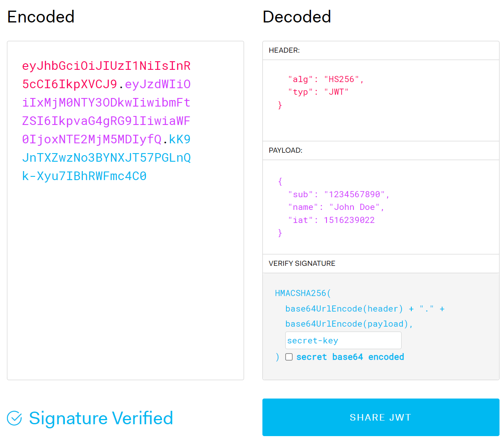504x441 pixels.
Task: Click the "typ": "JWT" line
Action: tap(318, 92)
